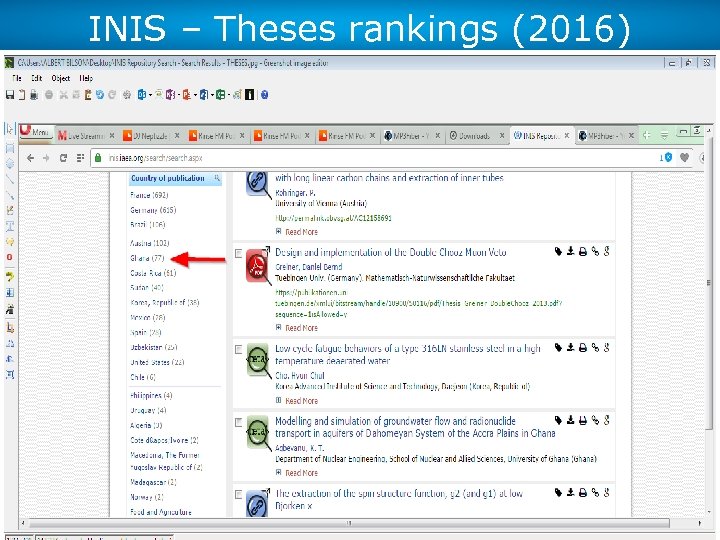This screenshot has width=720, height=540.
Task: Check the Low cycle fatigue result checkbox
Action: (238, 350)
